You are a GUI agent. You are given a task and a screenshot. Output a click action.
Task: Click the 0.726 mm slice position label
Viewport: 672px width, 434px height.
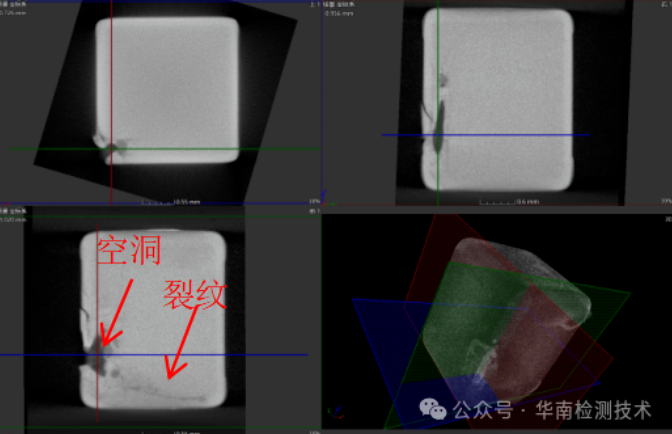click(x=13, y=13)
